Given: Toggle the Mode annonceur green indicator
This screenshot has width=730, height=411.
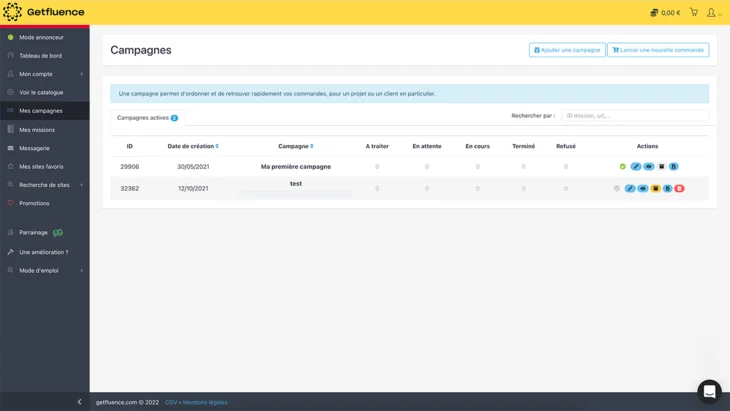Looking at the screenshot, I should tap(11, 37).
